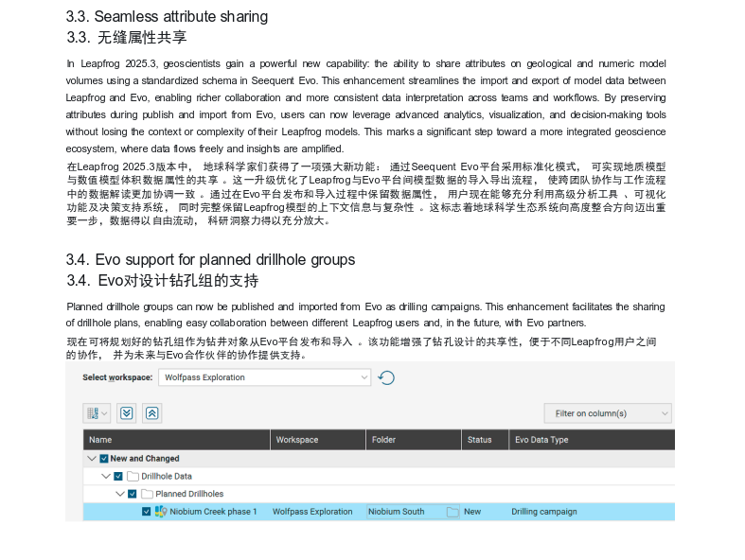
Task: Click the Drillhole Data folder icon
Action: pos(133,477)
